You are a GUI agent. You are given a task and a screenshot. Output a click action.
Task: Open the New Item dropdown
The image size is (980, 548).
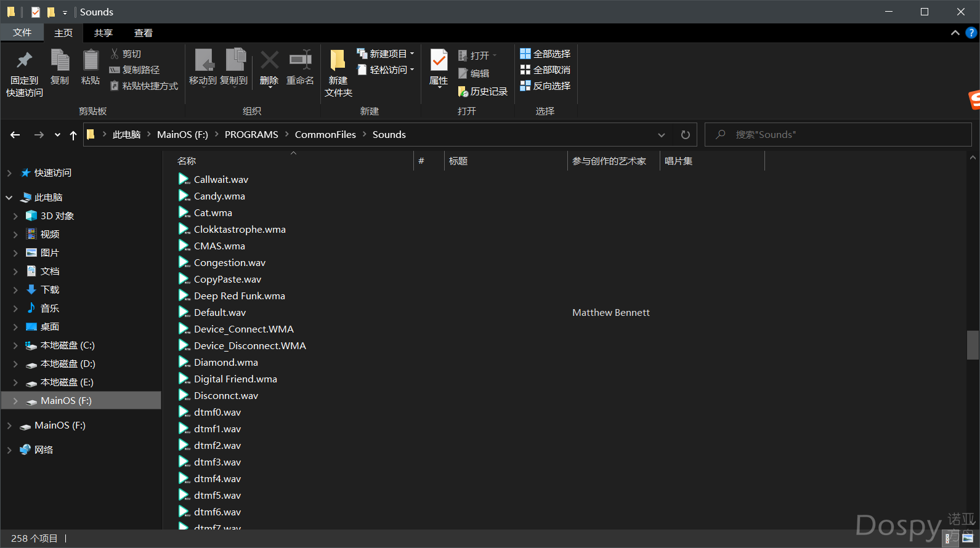coord(386,54)
